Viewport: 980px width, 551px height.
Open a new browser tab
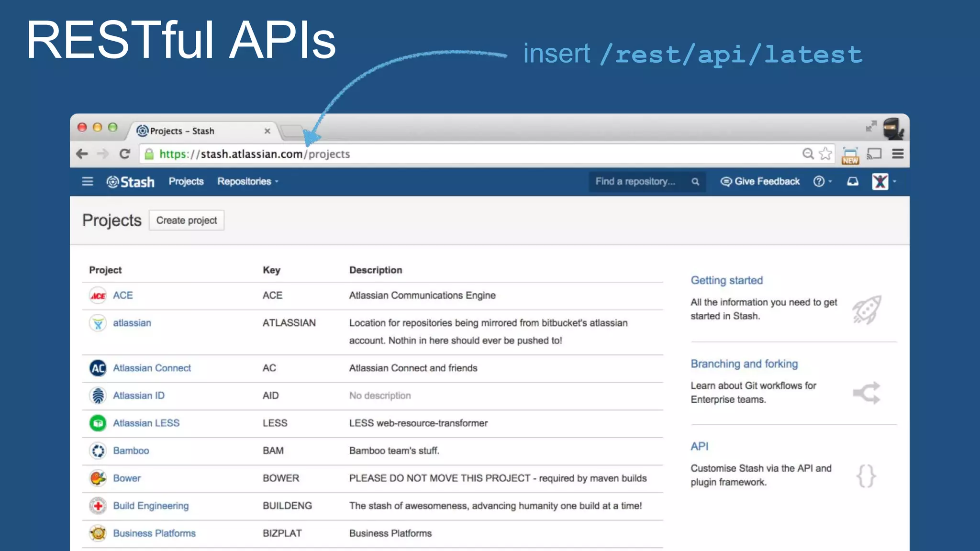(292, 131)
